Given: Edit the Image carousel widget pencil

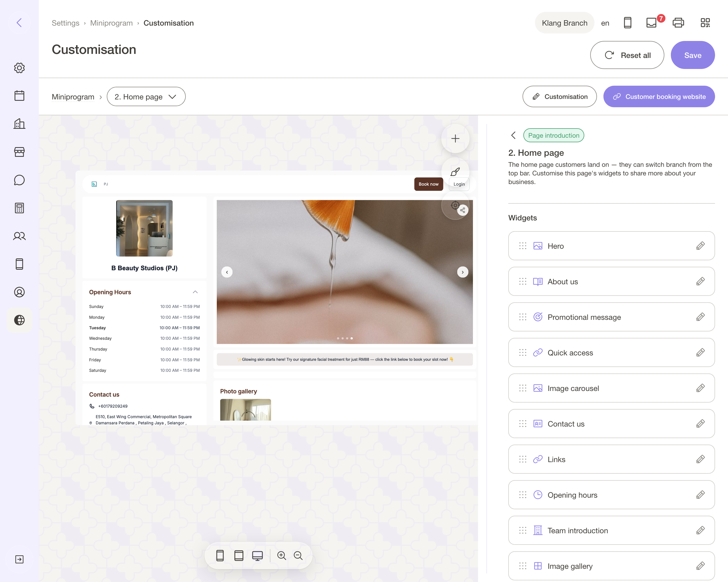Looking at the screenshot, I should 700,388.
